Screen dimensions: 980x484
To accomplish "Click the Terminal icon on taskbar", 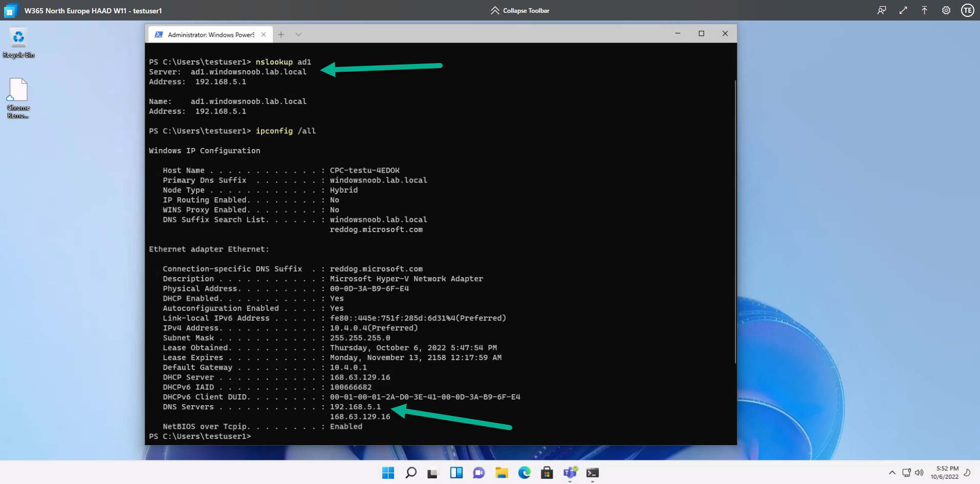I will (x=593, y=473).
